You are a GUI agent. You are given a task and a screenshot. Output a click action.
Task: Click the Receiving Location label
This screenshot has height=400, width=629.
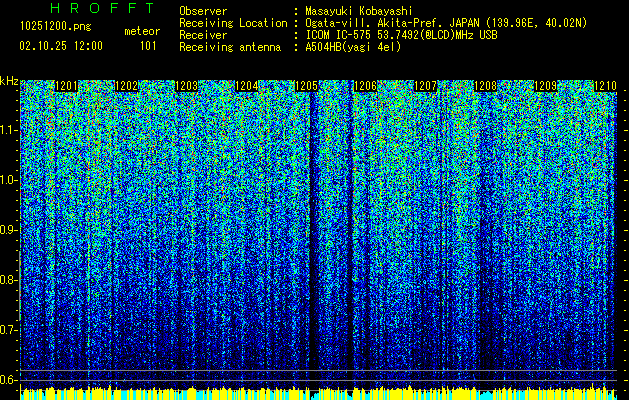point(233,23)
